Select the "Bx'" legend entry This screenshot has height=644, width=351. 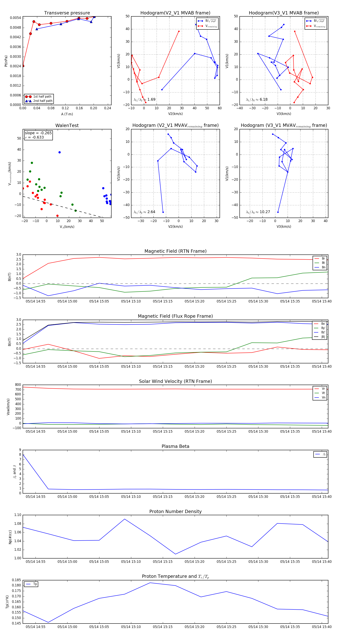click(x=320, y=324)
